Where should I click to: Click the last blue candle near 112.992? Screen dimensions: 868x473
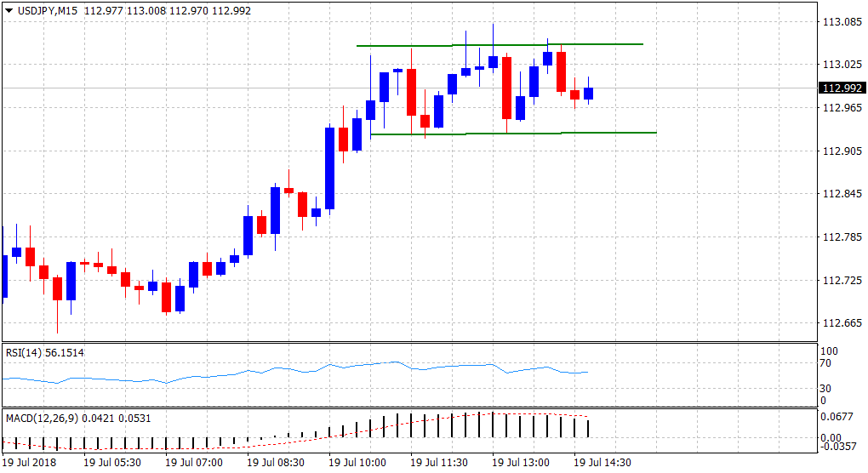588,94
